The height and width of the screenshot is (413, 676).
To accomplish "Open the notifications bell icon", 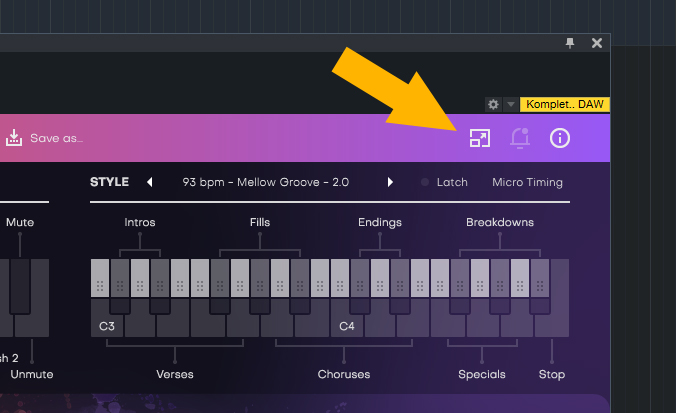I will coord(519,138).
